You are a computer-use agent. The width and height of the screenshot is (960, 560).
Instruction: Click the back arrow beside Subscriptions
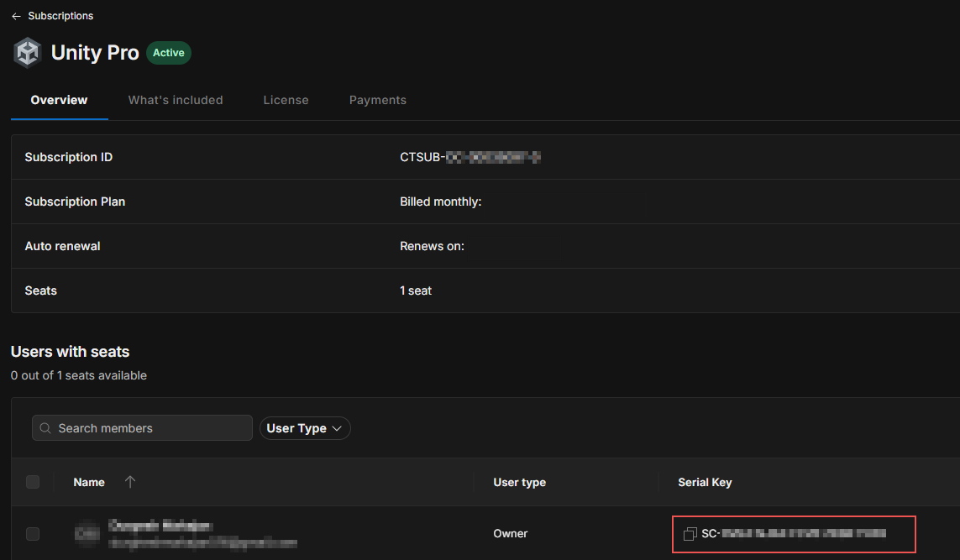[x=15, y=15]
